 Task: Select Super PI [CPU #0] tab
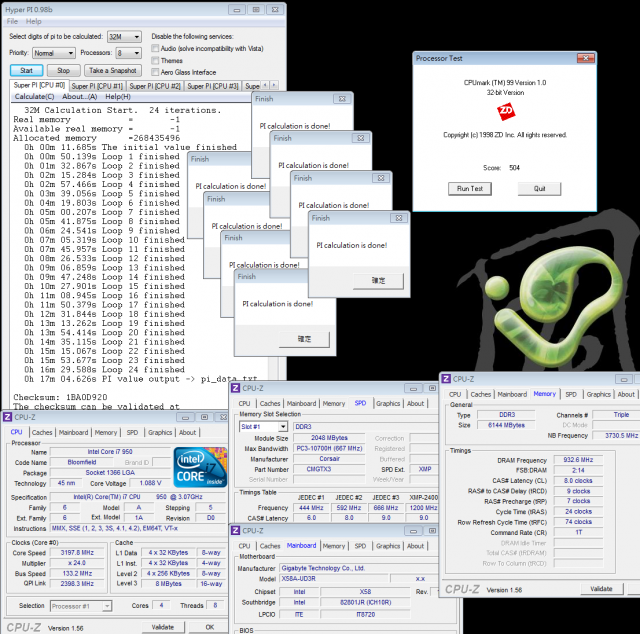click(39, 85)
